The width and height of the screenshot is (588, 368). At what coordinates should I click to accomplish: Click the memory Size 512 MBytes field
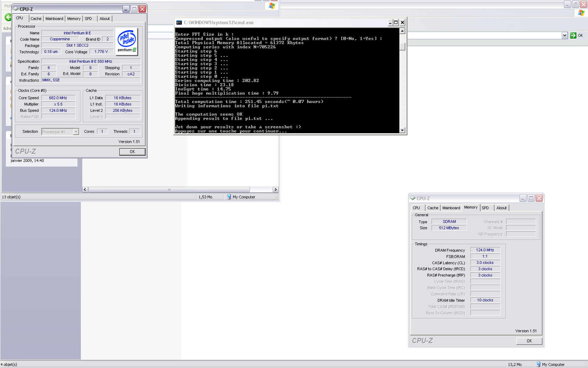point(449,228)
